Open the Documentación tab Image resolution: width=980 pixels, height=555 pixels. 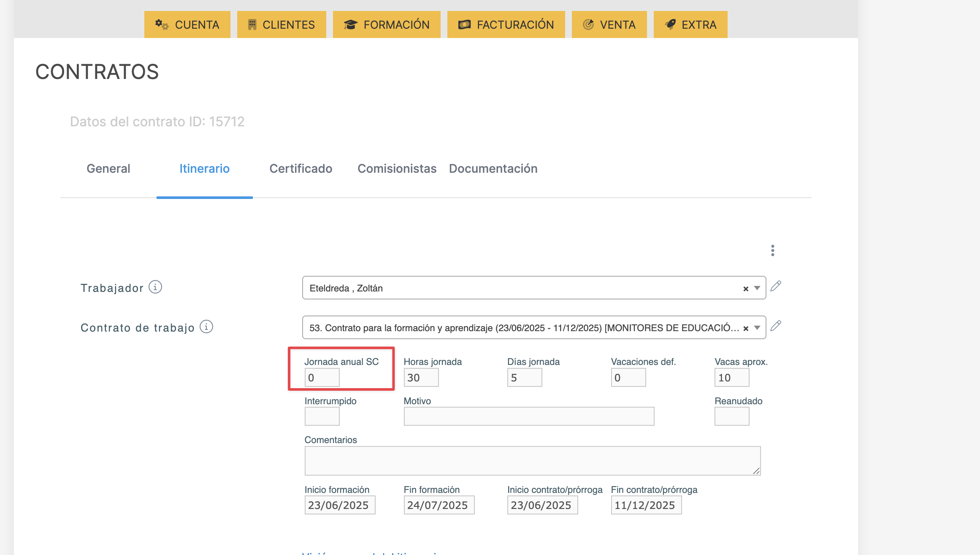(493, 169)
